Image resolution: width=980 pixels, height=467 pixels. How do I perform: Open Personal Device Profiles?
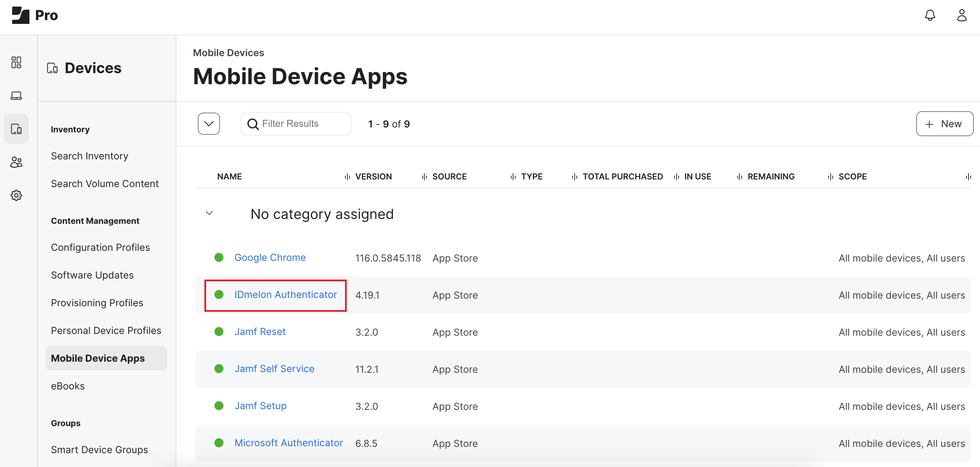pyautogui.click(x=106, y=331)
